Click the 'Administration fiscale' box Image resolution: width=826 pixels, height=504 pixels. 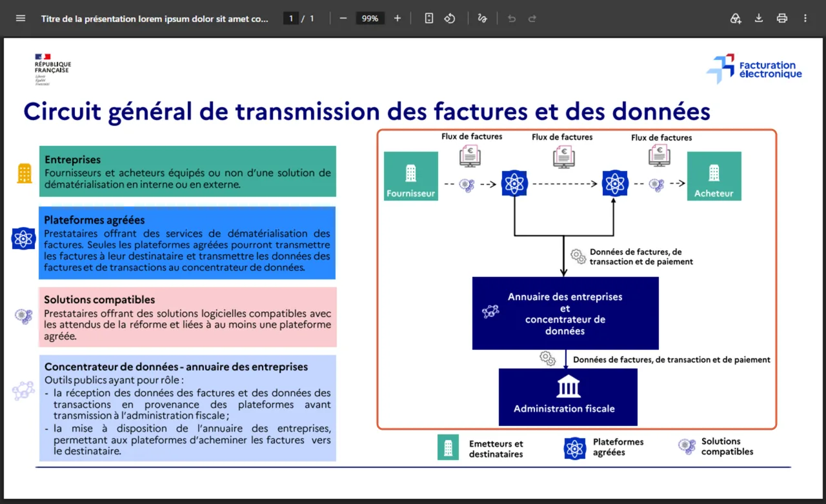point(569,398)
